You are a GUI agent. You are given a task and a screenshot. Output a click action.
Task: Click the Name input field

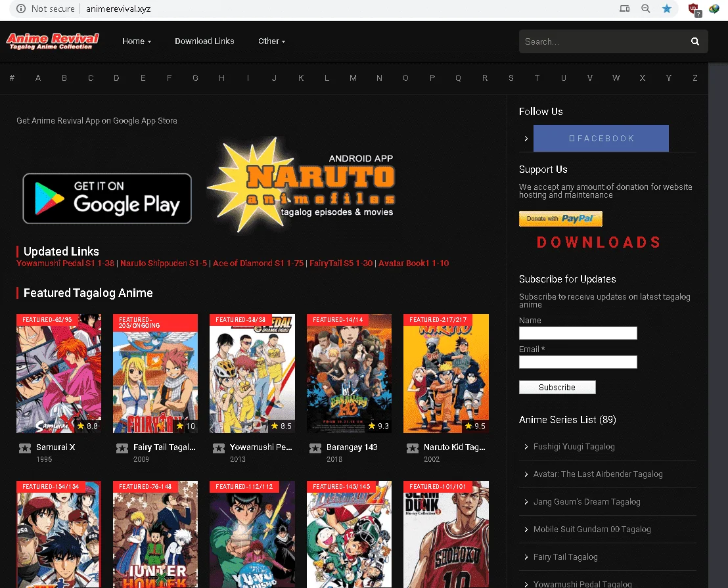578,333
